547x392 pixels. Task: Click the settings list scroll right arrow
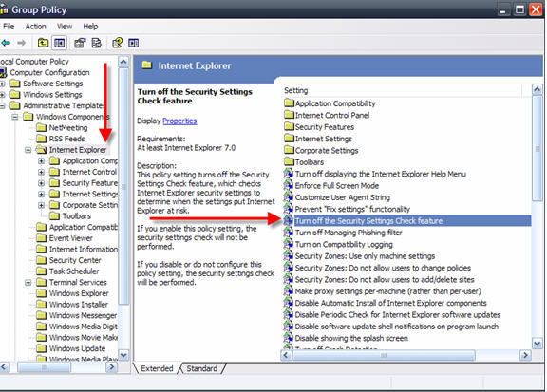coord(525,355)
